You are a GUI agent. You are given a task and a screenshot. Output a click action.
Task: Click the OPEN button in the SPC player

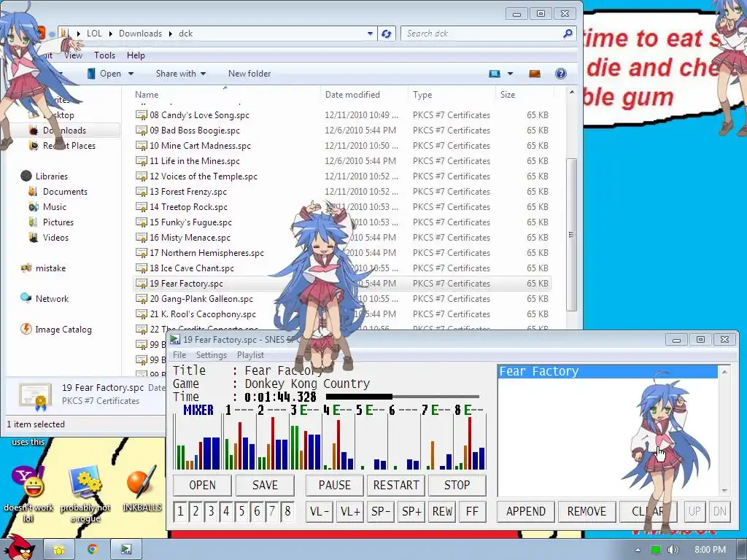203,485
